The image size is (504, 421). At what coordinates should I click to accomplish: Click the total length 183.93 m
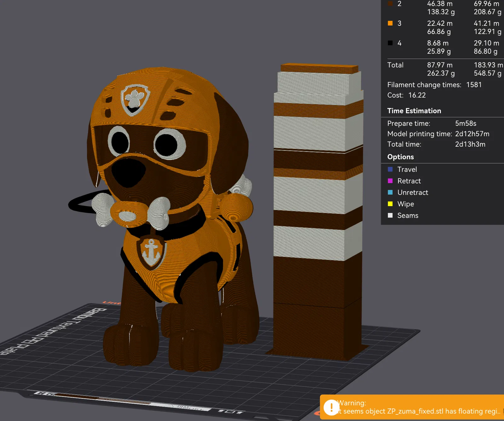click(x=489, y=65)
